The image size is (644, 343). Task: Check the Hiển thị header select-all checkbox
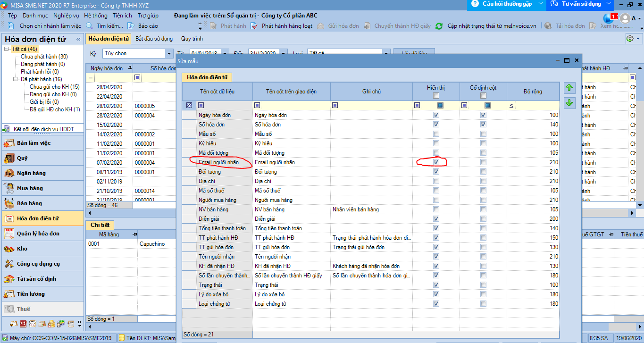point(436,96)
